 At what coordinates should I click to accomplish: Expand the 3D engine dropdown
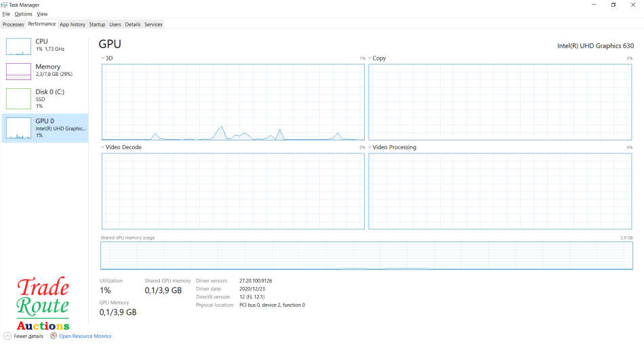(103, 58)
